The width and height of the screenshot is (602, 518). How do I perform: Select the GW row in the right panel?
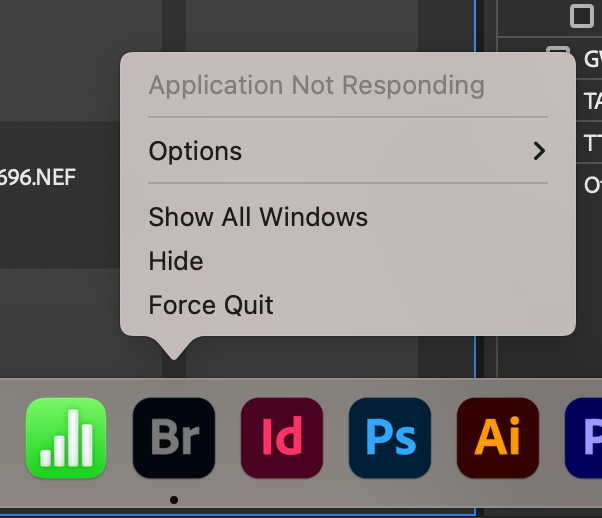pos(592,58)
